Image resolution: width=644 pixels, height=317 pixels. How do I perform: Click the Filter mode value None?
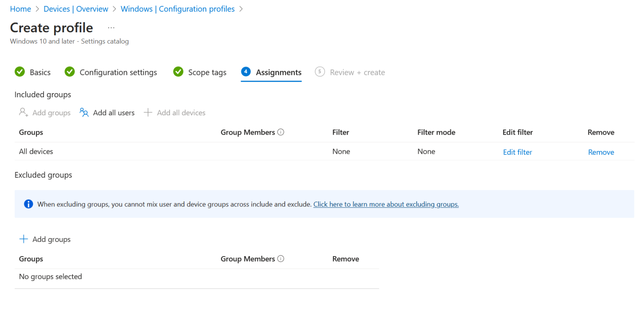pyautogui.click(x=426, y=151)
